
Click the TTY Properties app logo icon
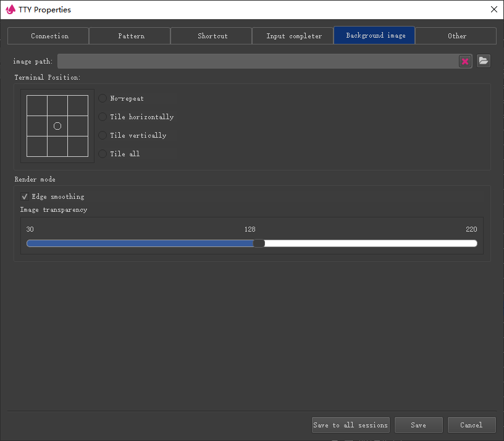[x=10, y=9]
